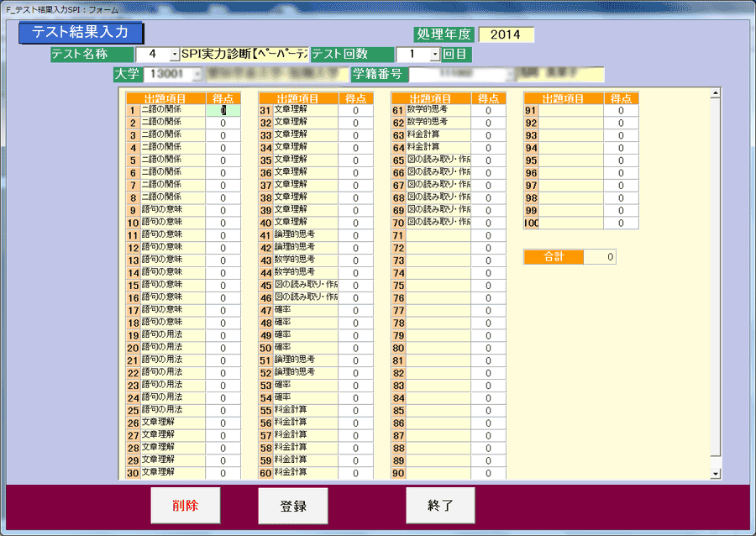Click the score field for question 91
Screen dimensions: 756x536
coord(621,110)
